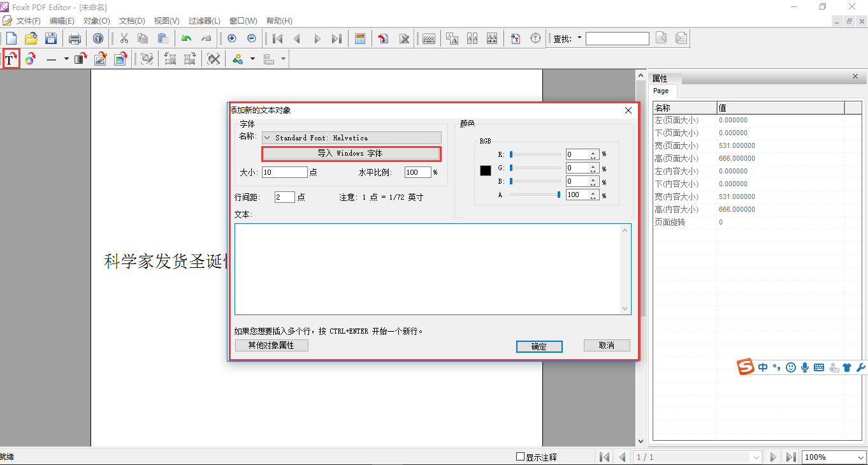Open the page layout icon with orange header
This screenshot has width=868, height=465.
coord(360,38)
